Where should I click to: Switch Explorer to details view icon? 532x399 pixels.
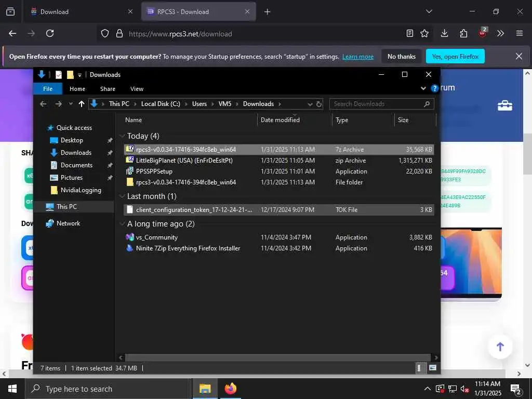pos(419,368)
